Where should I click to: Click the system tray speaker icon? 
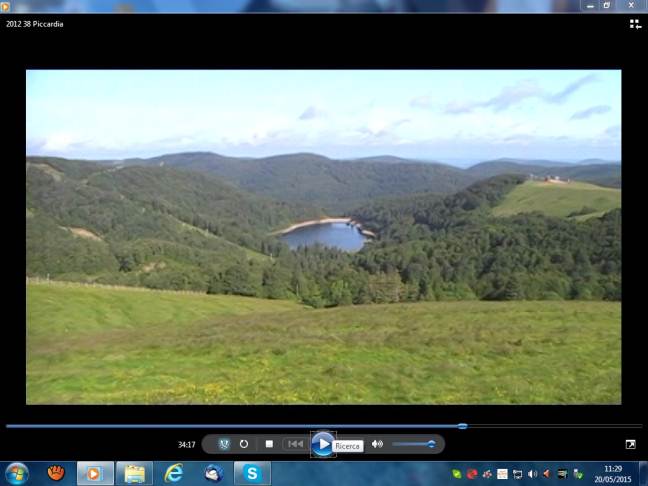(532, 474)
